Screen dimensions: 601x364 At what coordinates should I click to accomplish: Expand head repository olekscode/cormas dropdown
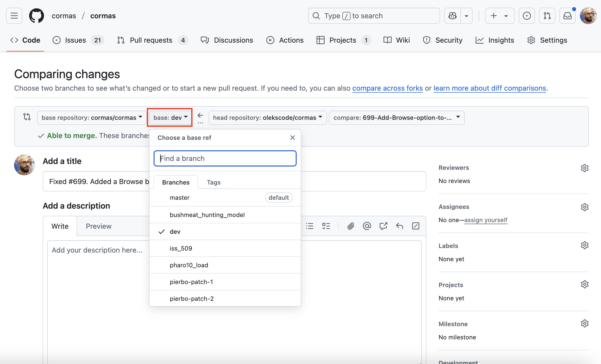268,118
